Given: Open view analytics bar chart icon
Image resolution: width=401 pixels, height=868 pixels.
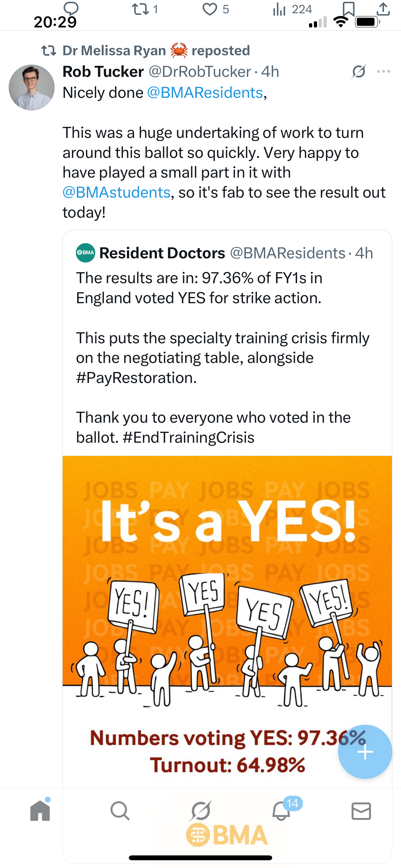Looking at the screenshot, I should click(279, 9).
